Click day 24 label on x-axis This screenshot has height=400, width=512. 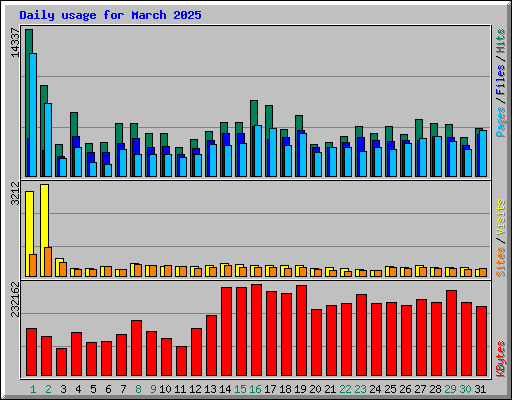[375, 389]
